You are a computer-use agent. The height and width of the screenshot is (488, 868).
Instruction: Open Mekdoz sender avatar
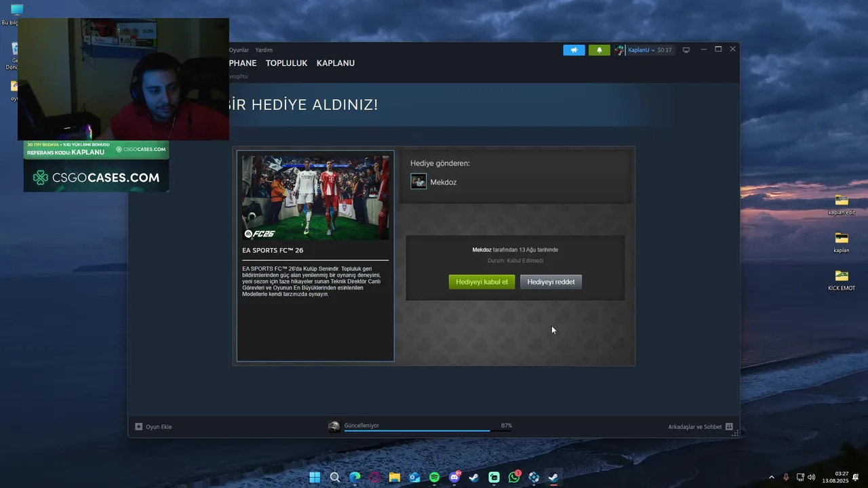(x=418, y=182)
